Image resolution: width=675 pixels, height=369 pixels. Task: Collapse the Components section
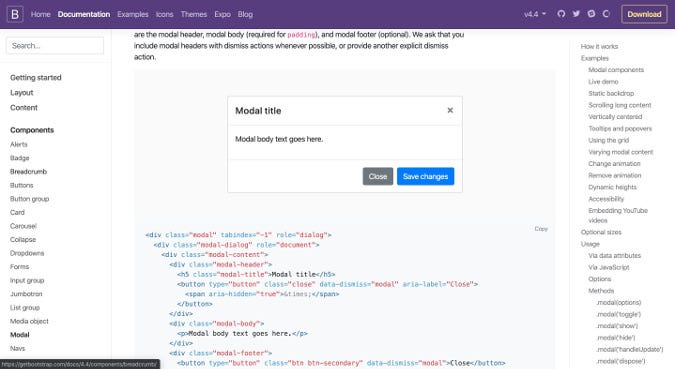tap(32, 130)
